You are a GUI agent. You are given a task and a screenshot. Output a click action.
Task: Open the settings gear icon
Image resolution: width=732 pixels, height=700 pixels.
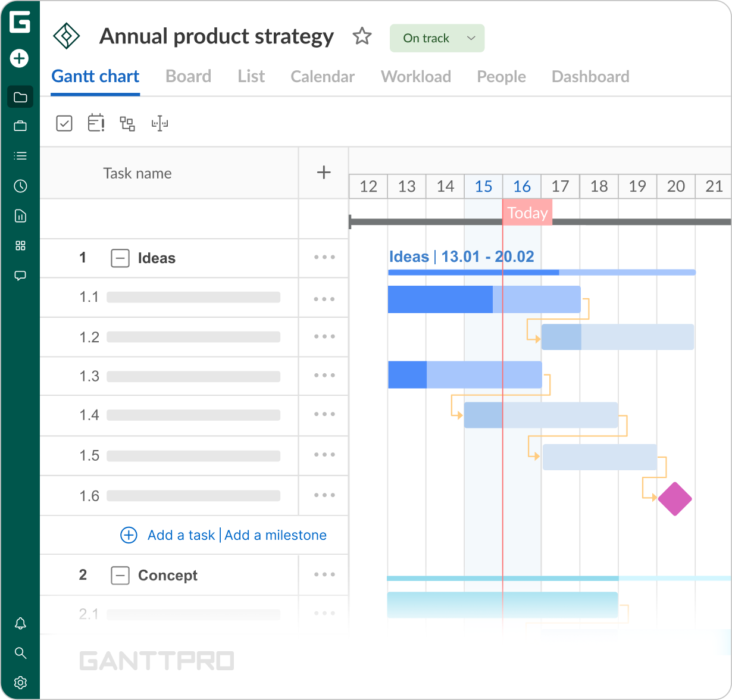pyautogui.click(x=20, y=682)
